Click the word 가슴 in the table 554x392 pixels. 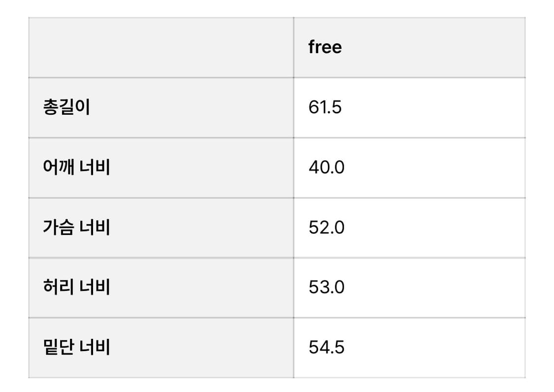[59, 228]
